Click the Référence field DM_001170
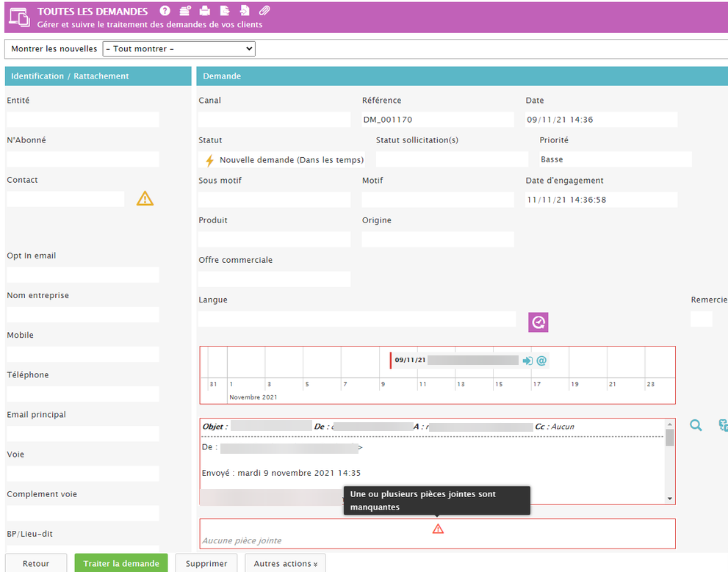Screen dimensions: 728x572 438,120
